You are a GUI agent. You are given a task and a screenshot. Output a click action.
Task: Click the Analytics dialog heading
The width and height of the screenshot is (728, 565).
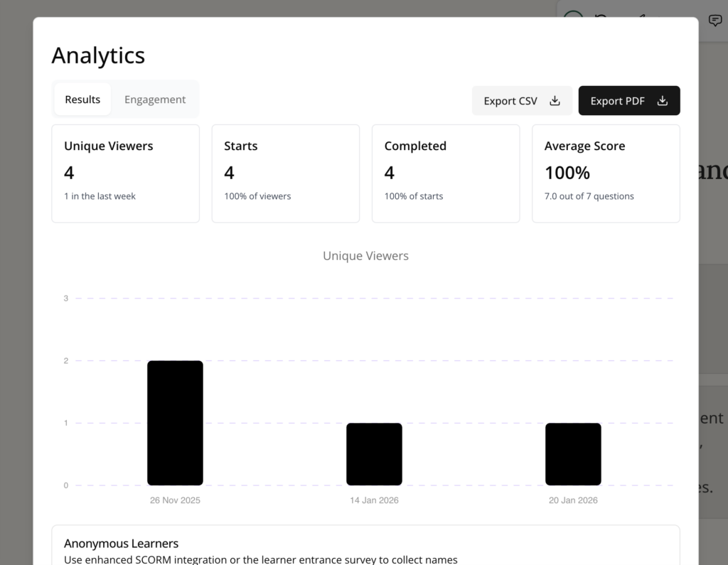pos(98,55)
